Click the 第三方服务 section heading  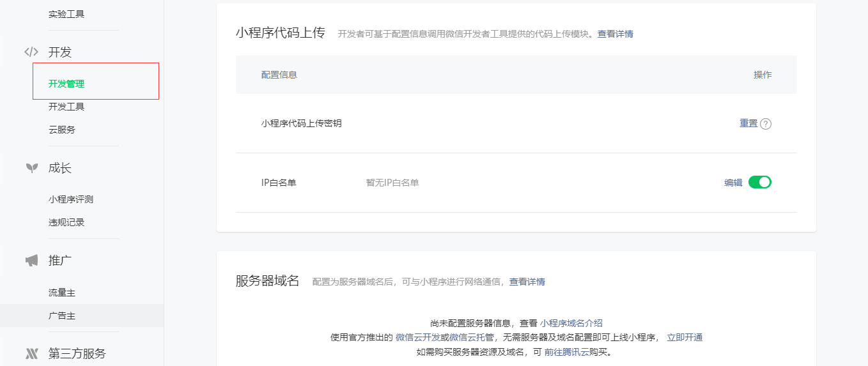(77, 353)
